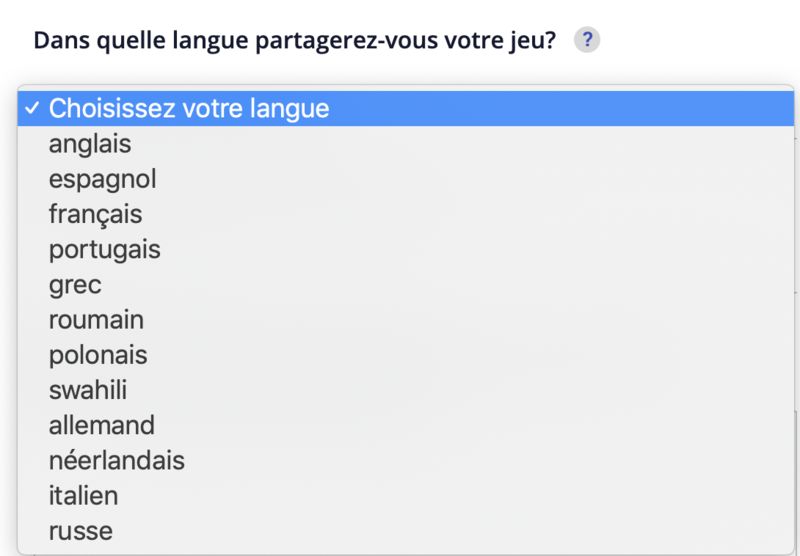Choose 'polonais' in the language menu
Image resolution: width=800 pixels, height=556 pixels.
click(98, 355)
